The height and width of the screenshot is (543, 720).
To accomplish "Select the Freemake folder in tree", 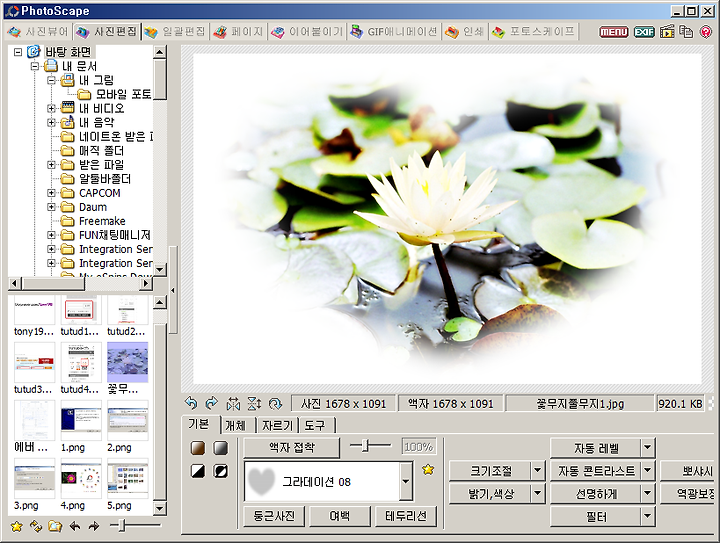I will 102,221.
